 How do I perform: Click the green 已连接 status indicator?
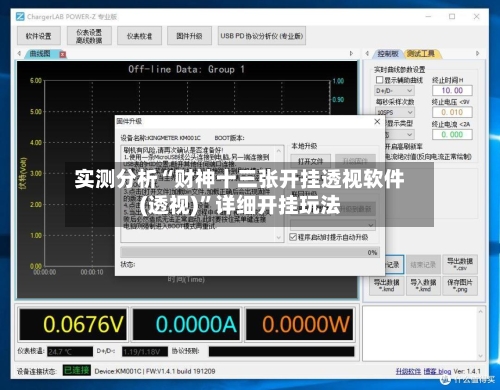(x=76, y=370)
